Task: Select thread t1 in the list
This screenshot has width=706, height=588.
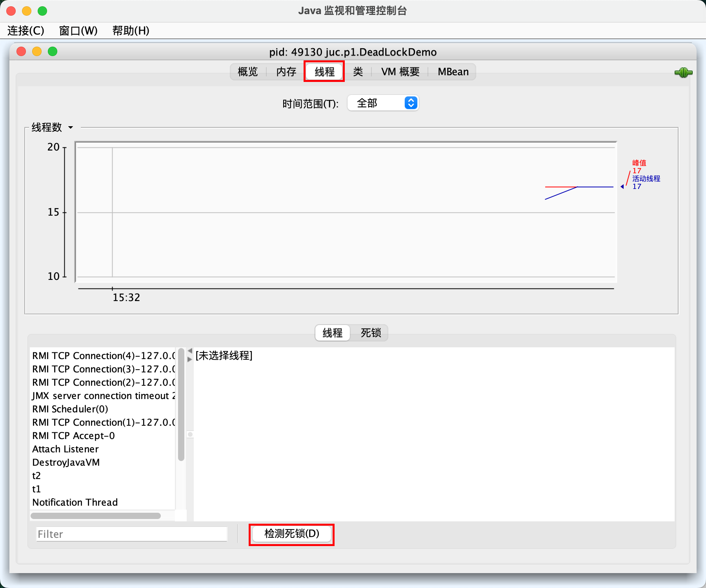Action: [103, 489]
